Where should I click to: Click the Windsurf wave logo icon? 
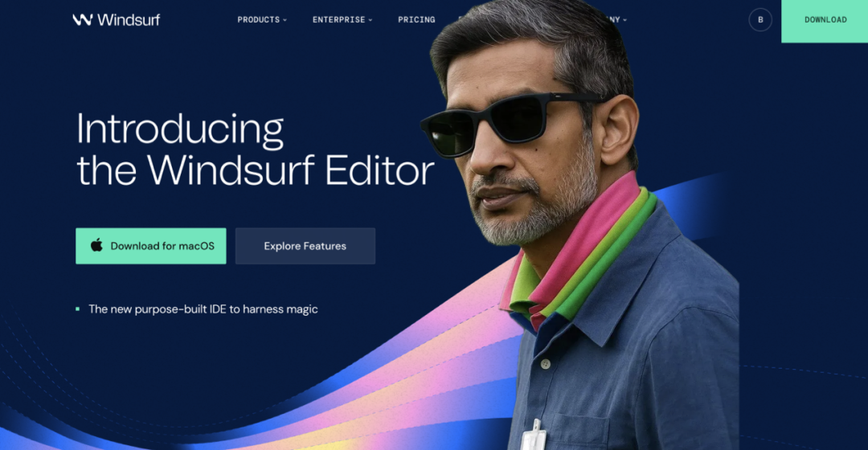(83, 20)
